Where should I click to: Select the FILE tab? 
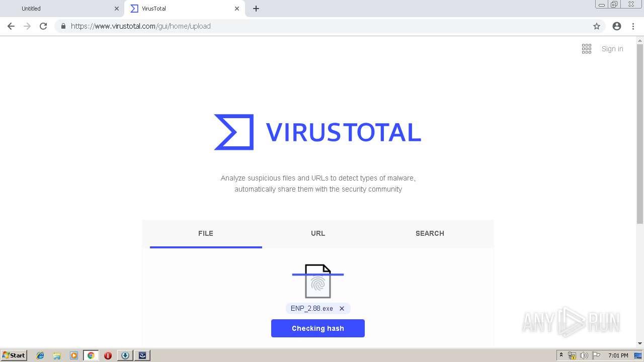pyautogui.click(x=206, y=234)
